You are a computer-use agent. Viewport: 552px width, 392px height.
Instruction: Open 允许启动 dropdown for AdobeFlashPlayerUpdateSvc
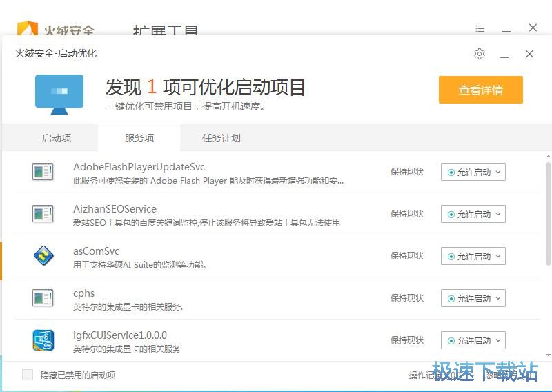pos(473,172)
